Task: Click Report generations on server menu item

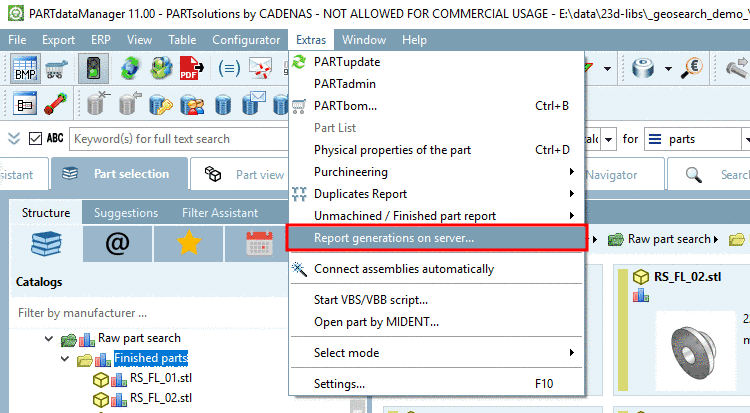Action: tap(394, 238)
